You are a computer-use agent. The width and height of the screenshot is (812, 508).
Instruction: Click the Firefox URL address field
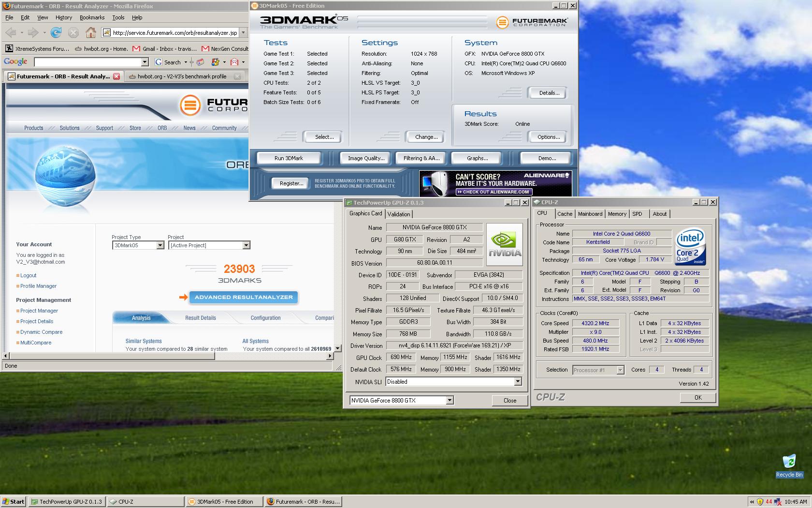pyautogui.click(x=171, y=33)
